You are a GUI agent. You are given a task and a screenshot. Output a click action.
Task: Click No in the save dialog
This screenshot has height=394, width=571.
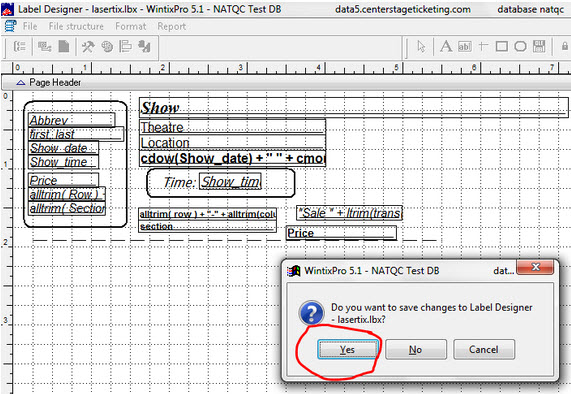(416, 350)
